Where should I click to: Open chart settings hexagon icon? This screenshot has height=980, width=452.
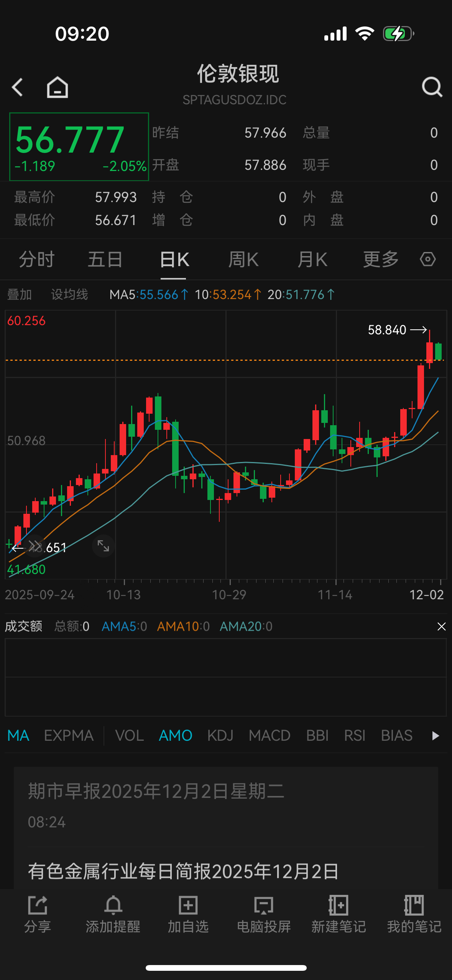pos(427,260)
